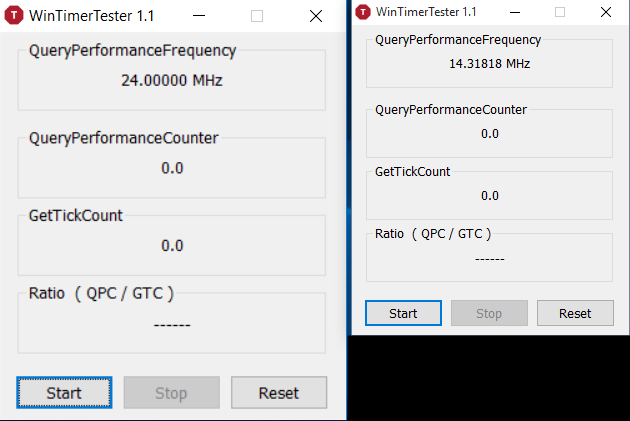Select the 14.31818 MHz frequency readout
The image size is (630, 421).
click(490, 63)
